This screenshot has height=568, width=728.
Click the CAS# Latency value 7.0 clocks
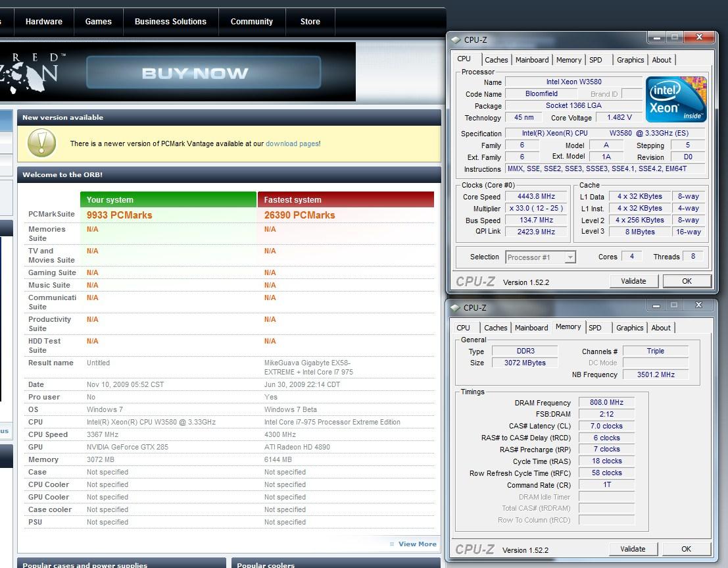(x=606, y=426)
